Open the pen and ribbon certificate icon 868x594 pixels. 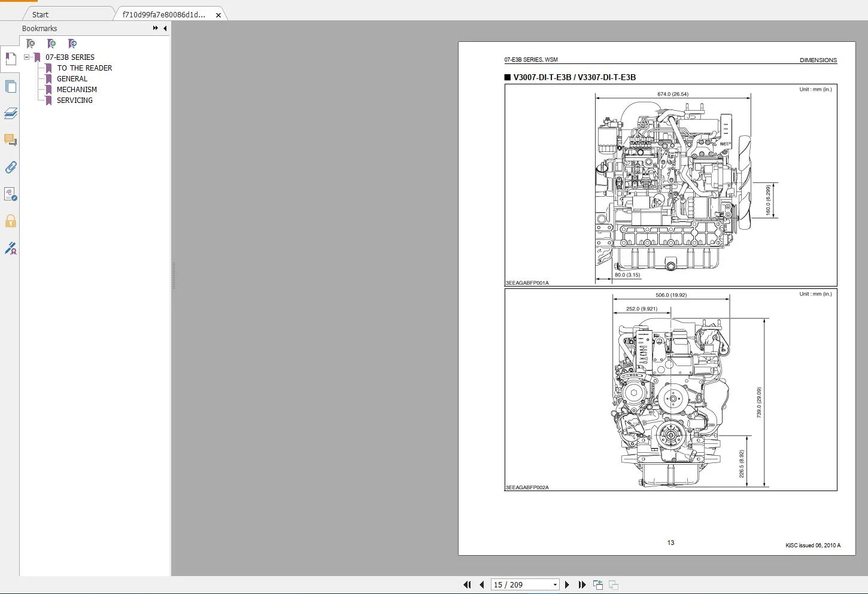click(x=10, y=248)
